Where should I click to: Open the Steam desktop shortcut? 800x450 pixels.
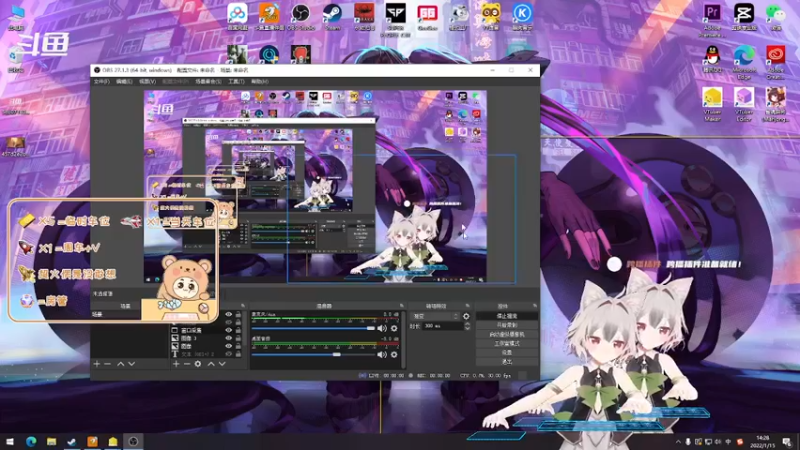[x=332, y=16]
